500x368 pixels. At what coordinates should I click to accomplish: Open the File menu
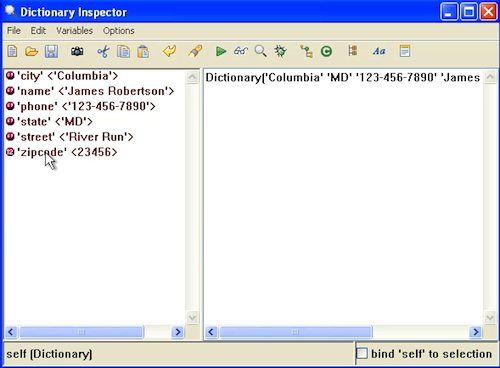tap(14, 31)
